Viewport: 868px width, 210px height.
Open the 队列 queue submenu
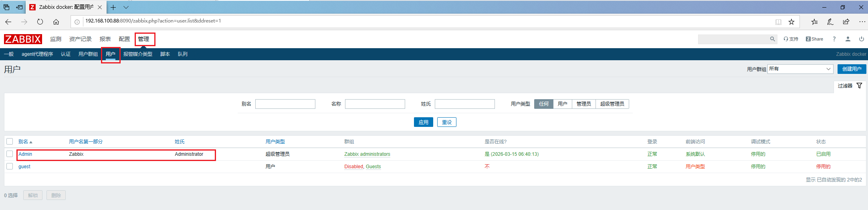tap(183, 54)
